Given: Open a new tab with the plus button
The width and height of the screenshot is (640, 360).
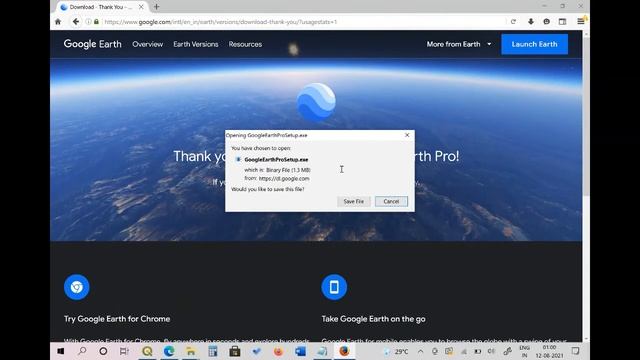Looking at the screenshot, I should [x=156, y=7].
